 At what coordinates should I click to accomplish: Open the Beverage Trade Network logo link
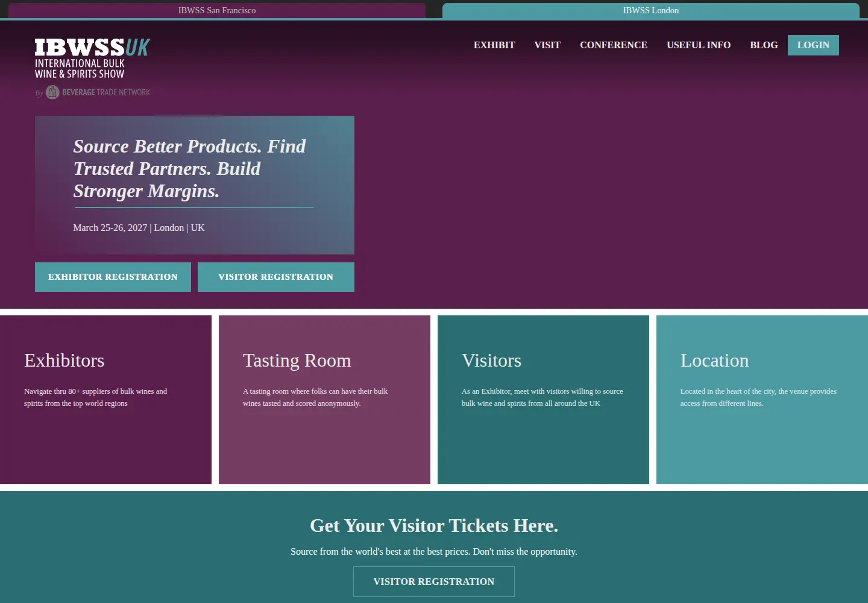coord(93,92)
